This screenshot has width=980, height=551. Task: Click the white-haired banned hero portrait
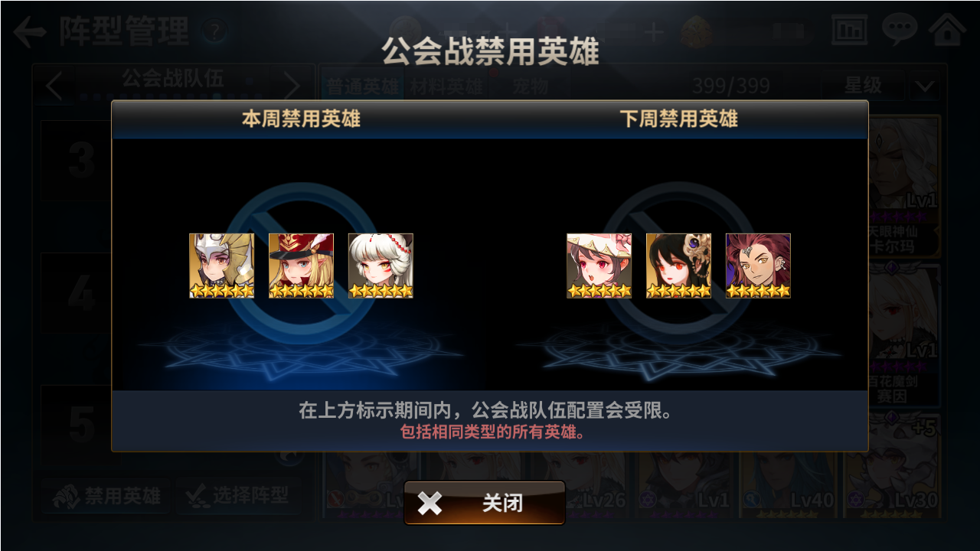[381, 266]
